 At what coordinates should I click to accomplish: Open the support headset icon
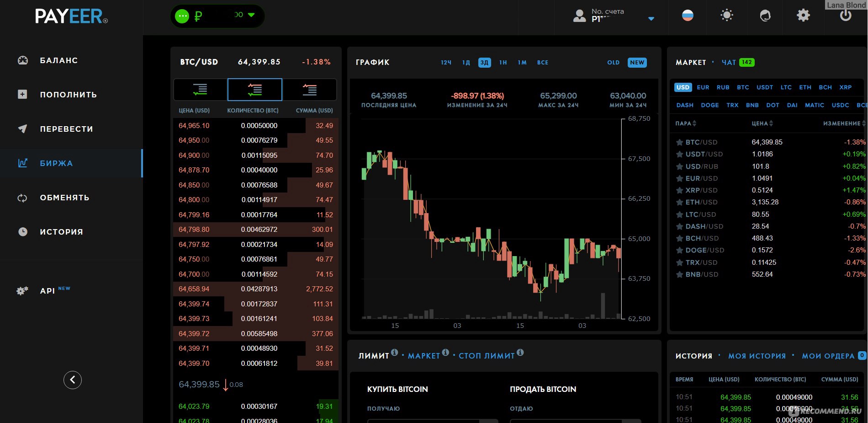pyautogui.click(x=765, y=16)
